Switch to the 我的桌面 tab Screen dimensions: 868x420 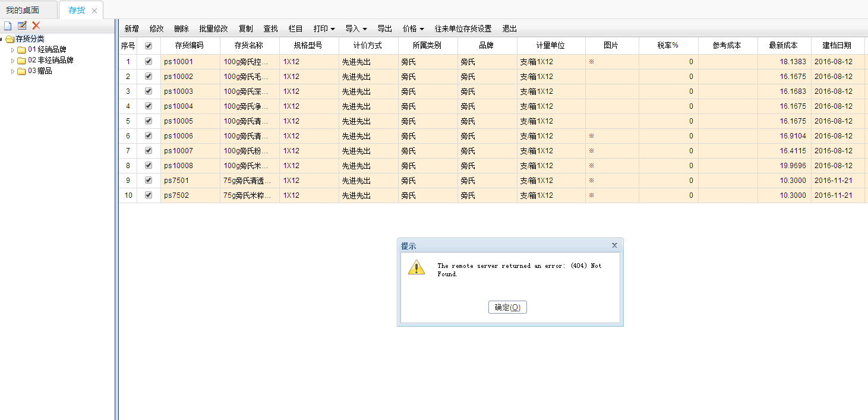tap(23, 10)
